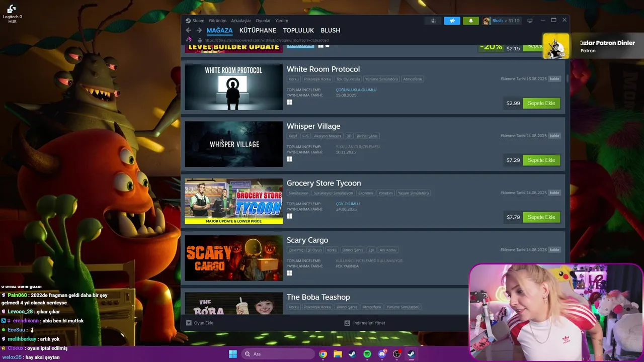
Task: Switch to Big Picture mode via monitor icon
Action: pos(530,21)
